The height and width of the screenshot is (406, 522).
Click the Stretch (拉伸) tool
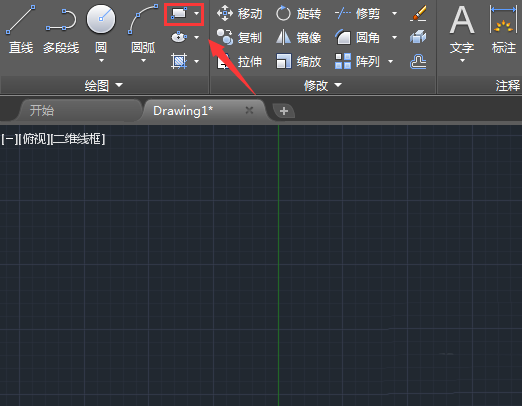tap(239, 62)
